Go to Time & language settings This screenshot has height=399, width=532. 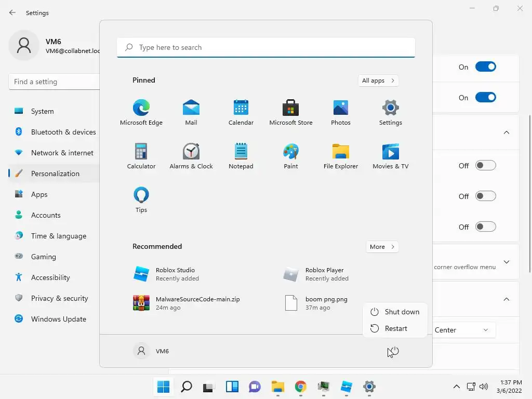(54, 236)
